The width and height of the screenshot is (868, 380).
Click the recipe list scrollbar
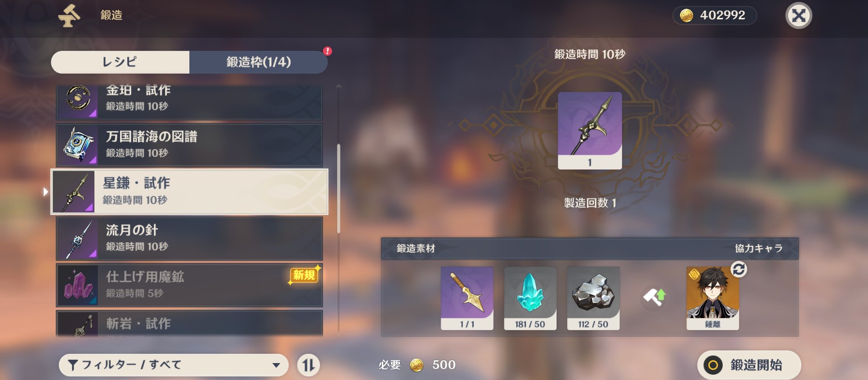339,189
